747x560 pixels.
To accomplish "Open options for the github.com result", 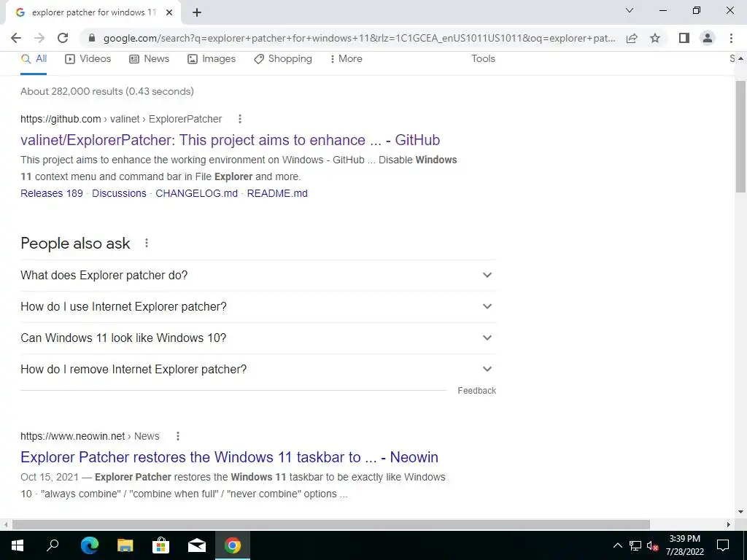I will (240, 119).
